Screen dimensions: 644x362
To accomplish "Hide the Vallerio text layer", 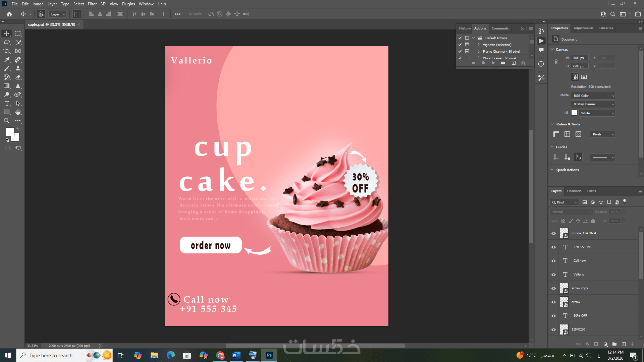I will (554, 275).
